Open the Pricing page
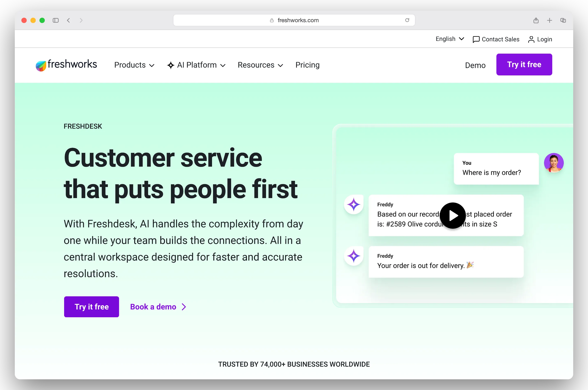The height and width of the screenshot is (390, 588). pyautogui.click(x=307, y=65)
